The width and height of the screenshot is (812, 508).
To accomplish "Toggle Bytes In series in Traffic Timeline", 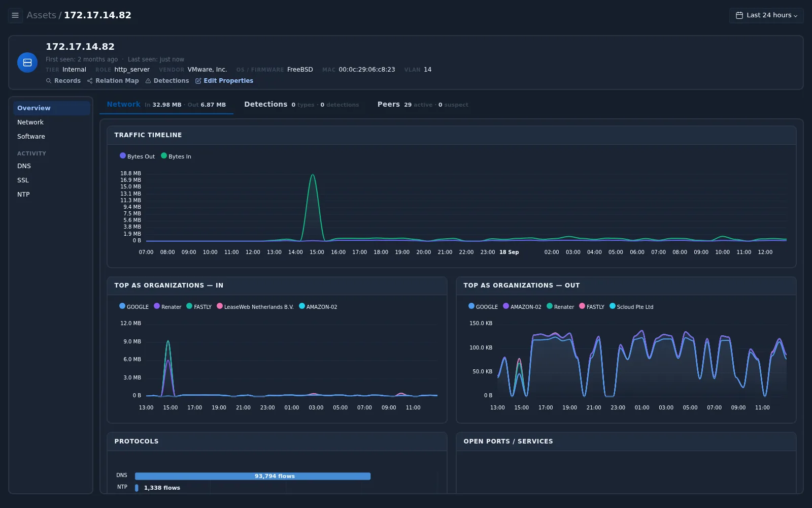I will [176, 156].
